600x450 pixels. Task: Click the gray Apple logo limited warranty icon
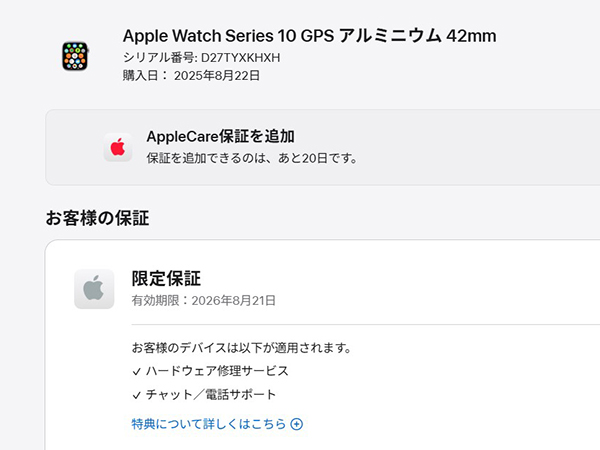94,289
